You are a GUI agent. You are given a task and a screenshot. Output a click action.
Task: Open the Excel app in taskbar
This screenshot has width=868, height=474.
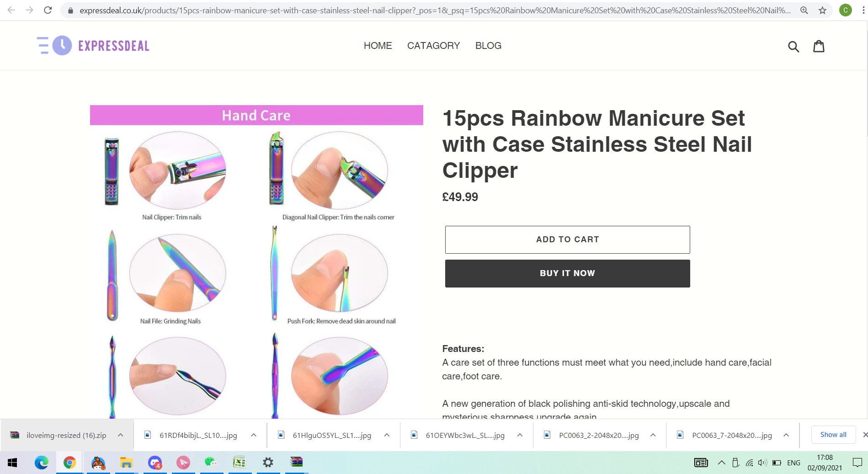pyautogui.click(x=239, y=463)
